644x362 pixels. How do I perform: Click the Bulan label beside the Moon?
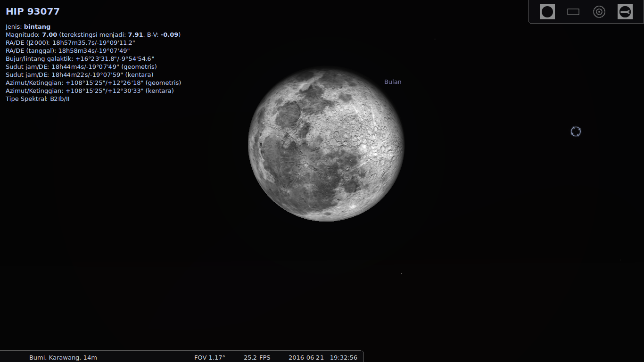[x=393, y=82]
